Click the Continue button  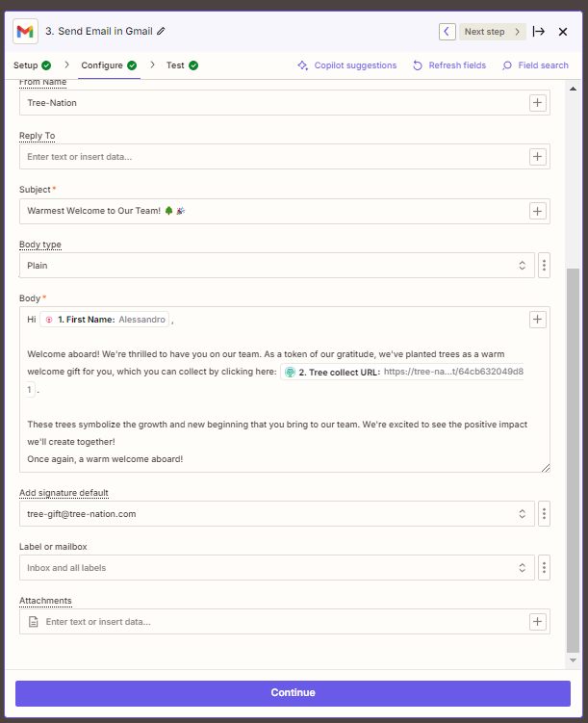pos(294,693)
